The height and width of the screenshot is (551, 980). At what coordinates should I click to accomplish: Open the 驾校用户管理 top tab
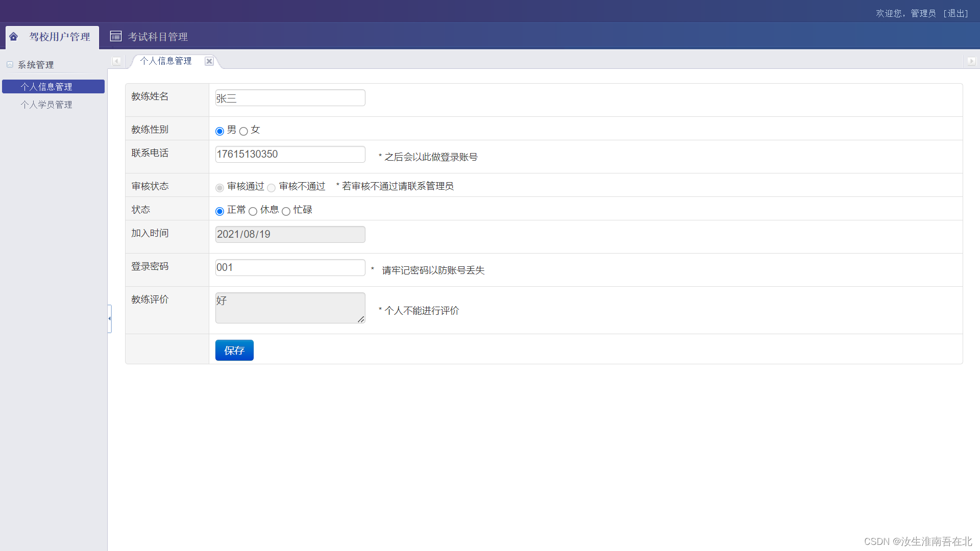click(53, 37)
